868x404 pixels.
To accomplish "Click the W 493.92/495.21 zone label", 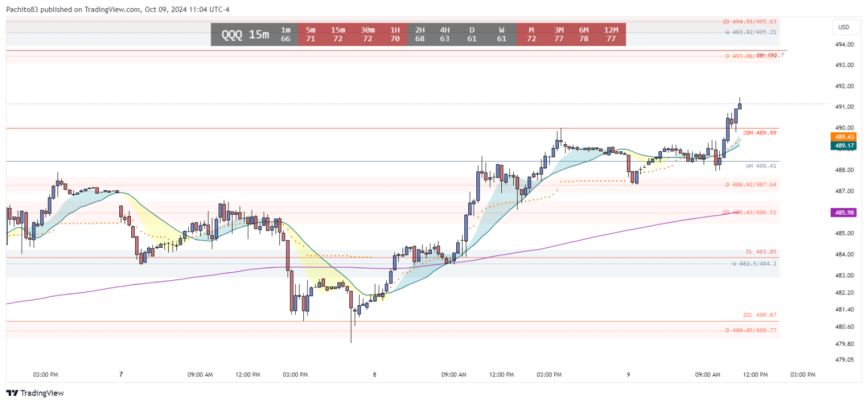I will 751,32.
